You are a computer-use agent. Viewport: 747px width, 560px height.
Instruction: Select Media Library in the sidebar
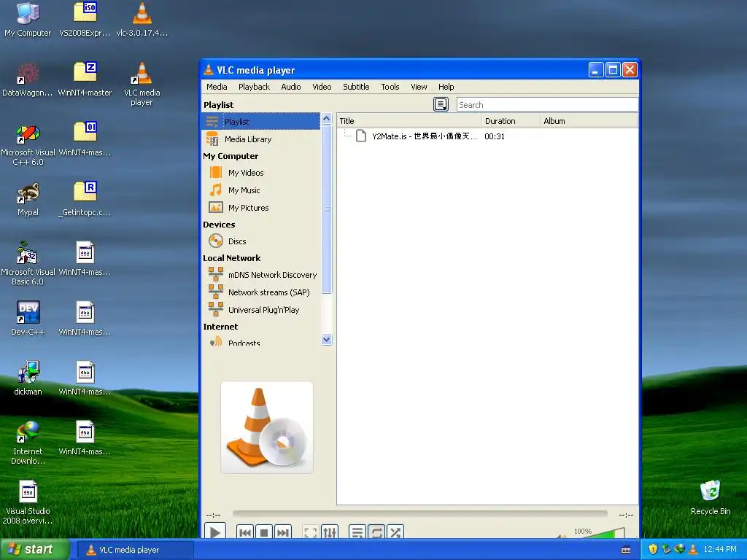pos(261,139)
